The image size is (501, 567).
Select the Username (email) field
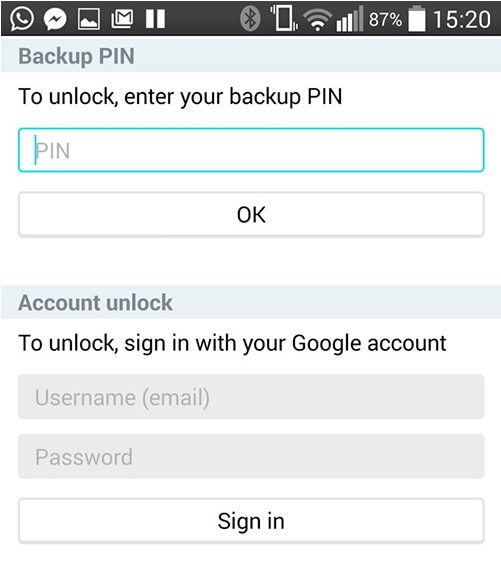[251, 397]
